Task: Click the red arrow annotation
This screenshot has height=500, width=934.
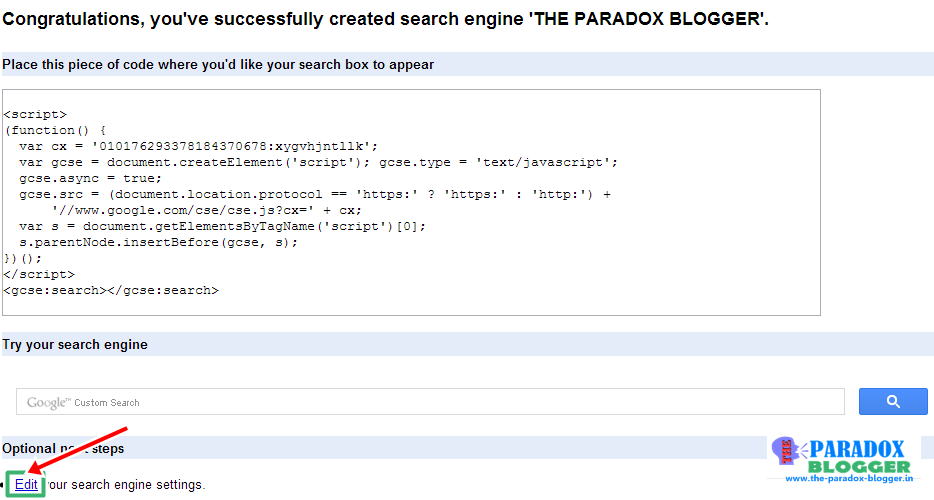Action: coord(78,450)
